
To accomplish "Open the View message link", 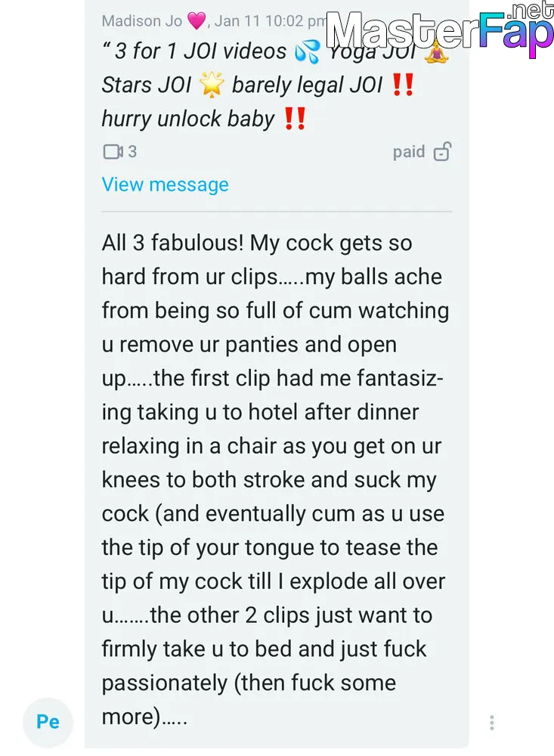I will click(165, 184).
